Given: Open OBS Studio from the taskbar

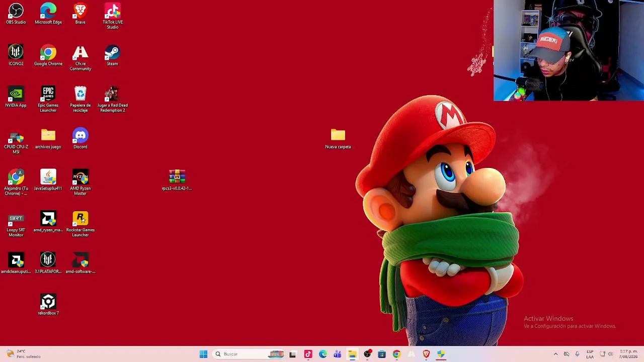Looking at the screenshot, I should click(x=367, y=354).
